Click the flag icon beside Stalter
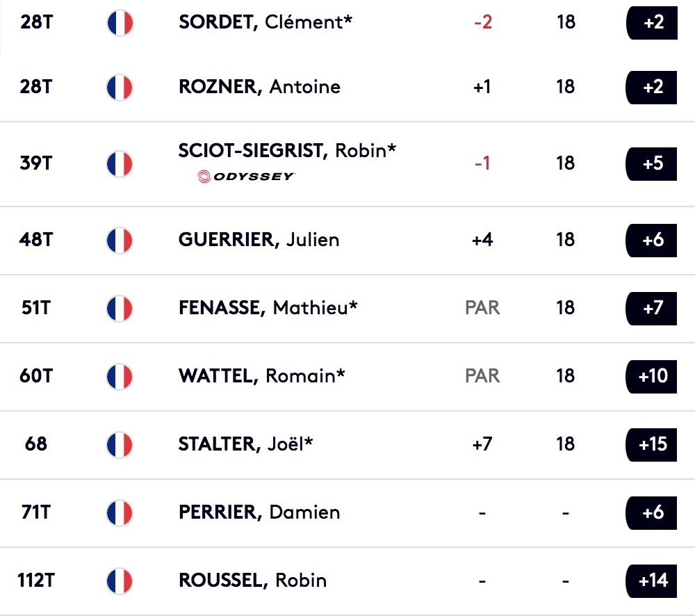The width and height of the screenshot is (695, 616). coord(120,444)
